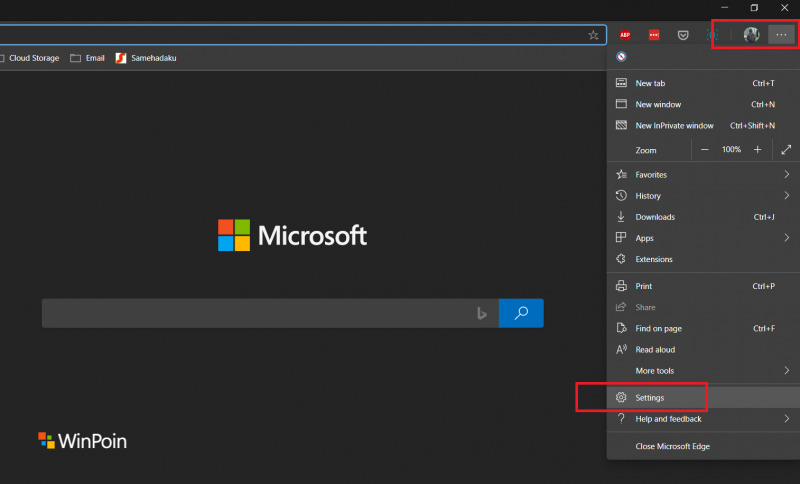Decrease zoom with the minus button

(x=705, y=150)
